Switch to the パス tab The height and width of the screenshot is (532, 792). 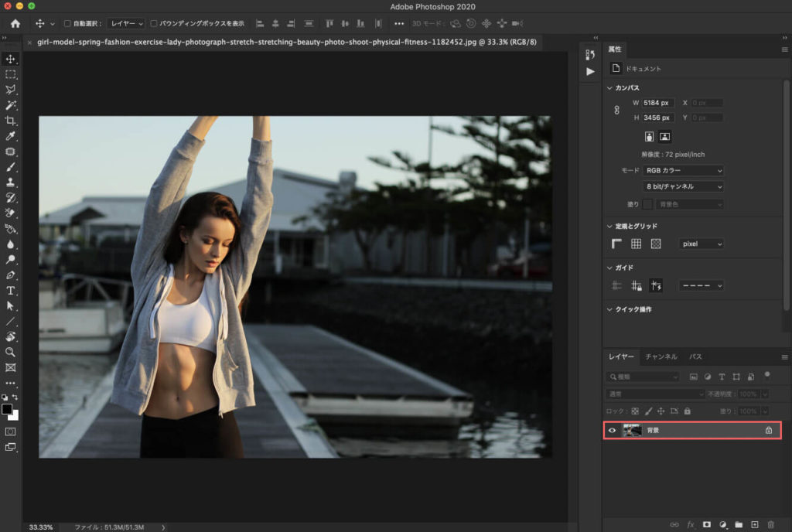tap(695, 356)
